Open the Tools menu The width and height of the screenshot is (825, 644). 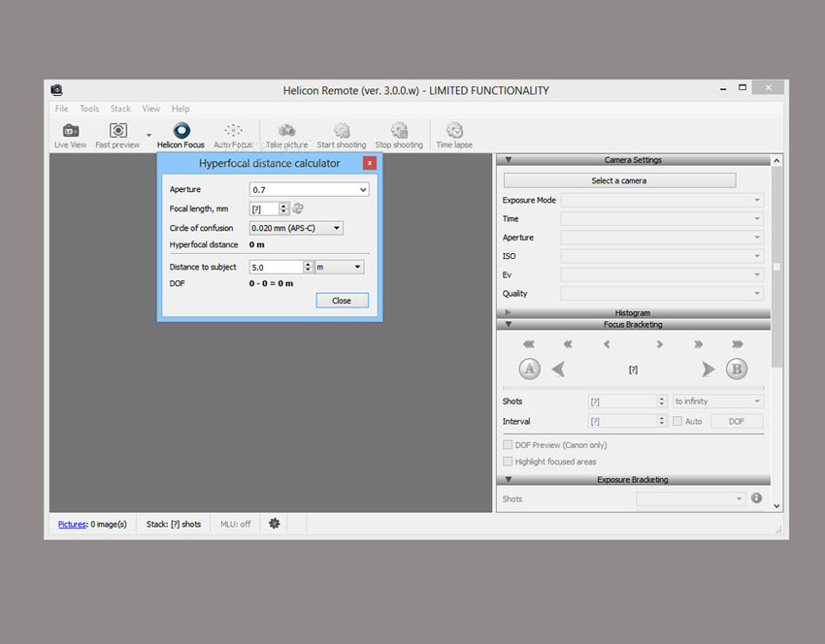[89, 109]
